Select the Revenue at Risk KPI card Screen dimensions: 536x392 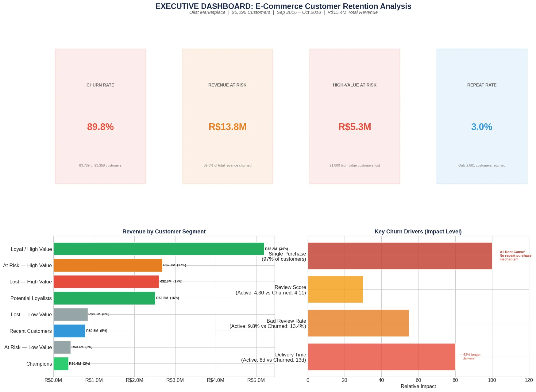227,116
